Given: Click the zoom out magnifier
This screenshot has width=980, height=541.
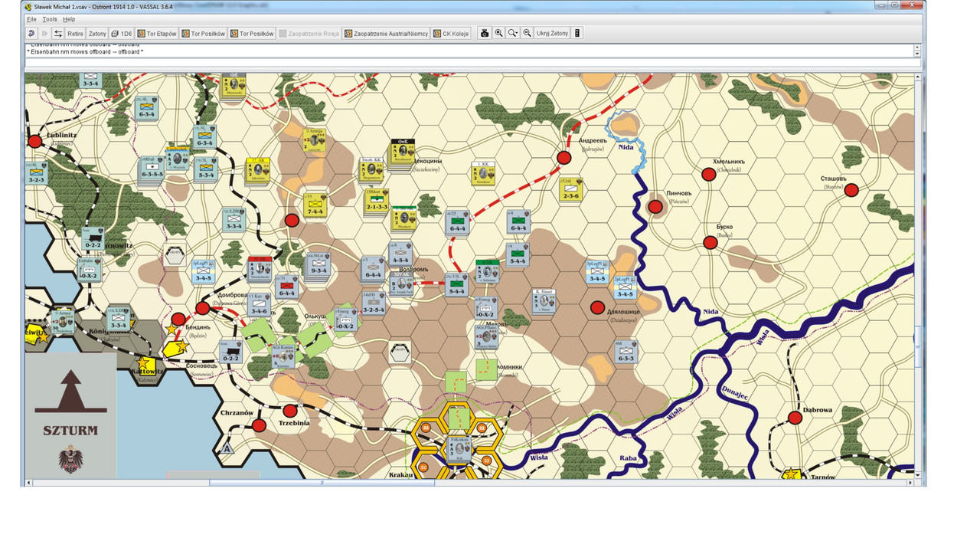Looking at the screenshot, I should [527, 33].
